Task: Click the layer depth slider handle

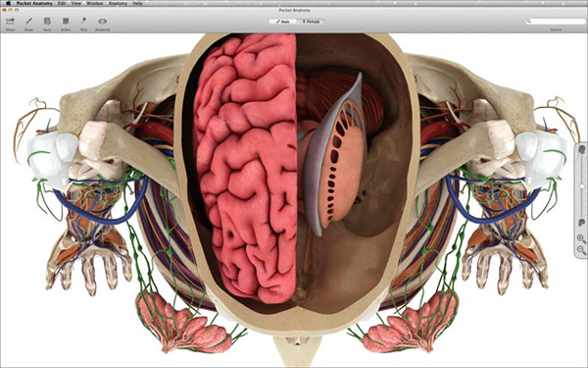Action: (x=582, y=186)
